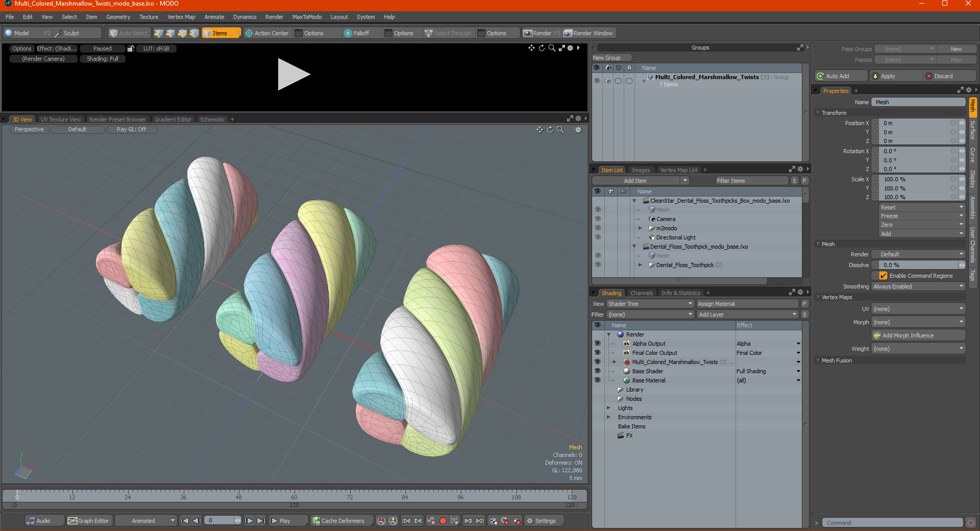Open Add Item dropdown
The image size is (980, 531).
click(x=641, y=181)
